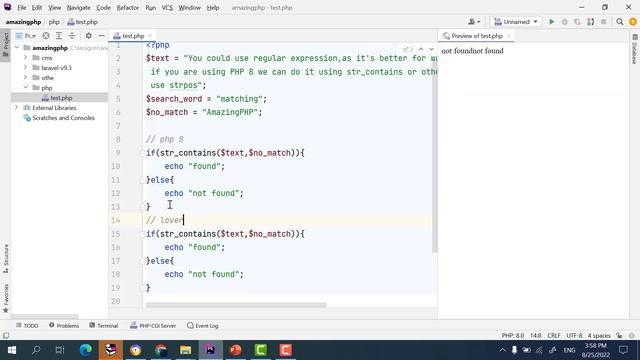Open the VCS menu
Viewport: 640px width, 360px height.
167,7
